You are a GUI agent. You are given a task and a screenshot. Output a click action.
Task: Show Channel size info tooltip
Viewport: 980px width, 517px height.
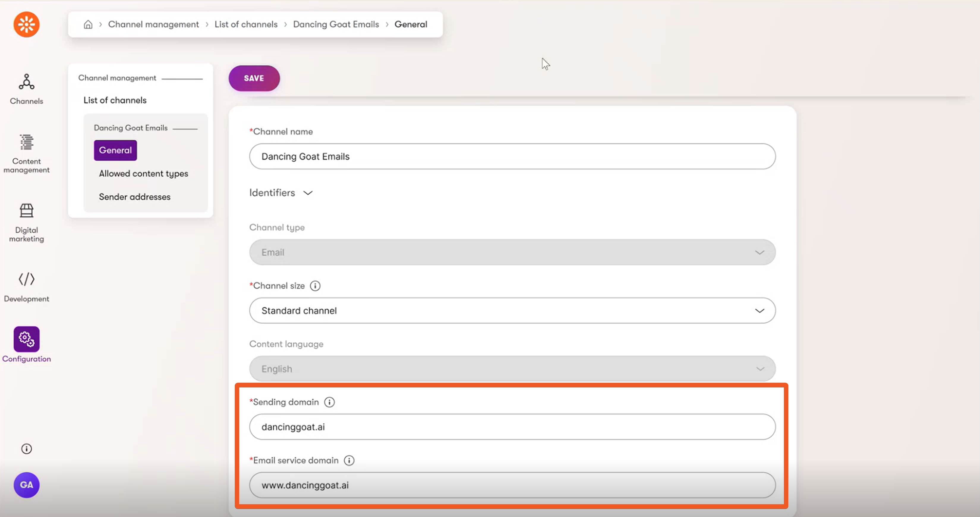click(x=315, y=286)
